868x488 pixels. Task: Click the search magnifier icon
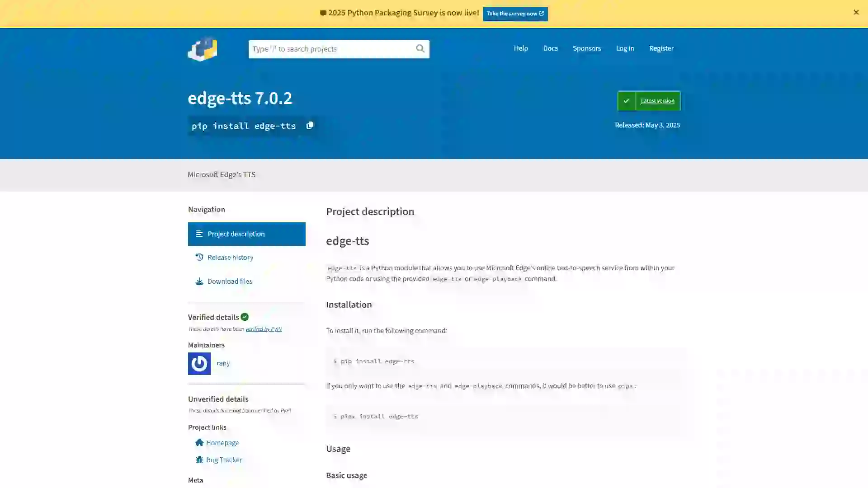click(x=420, y=49)
